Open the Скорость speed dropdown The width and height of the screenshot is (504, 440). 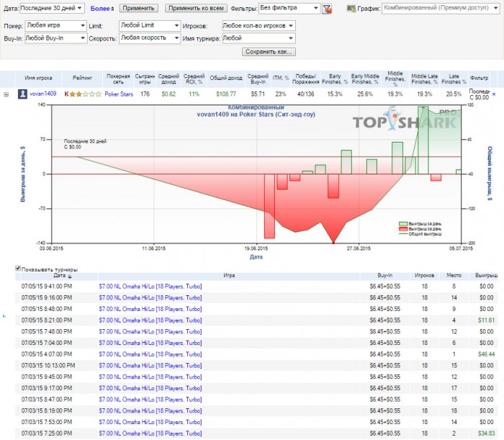149,38
